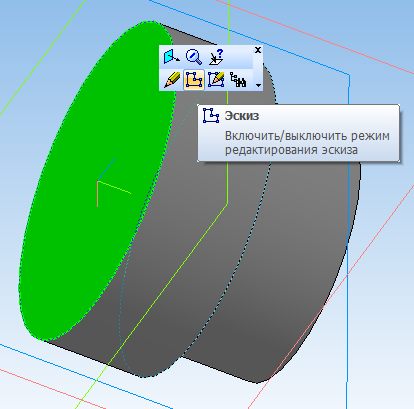
Task: Click the object info question-mark icon
Action: [216, 57]
